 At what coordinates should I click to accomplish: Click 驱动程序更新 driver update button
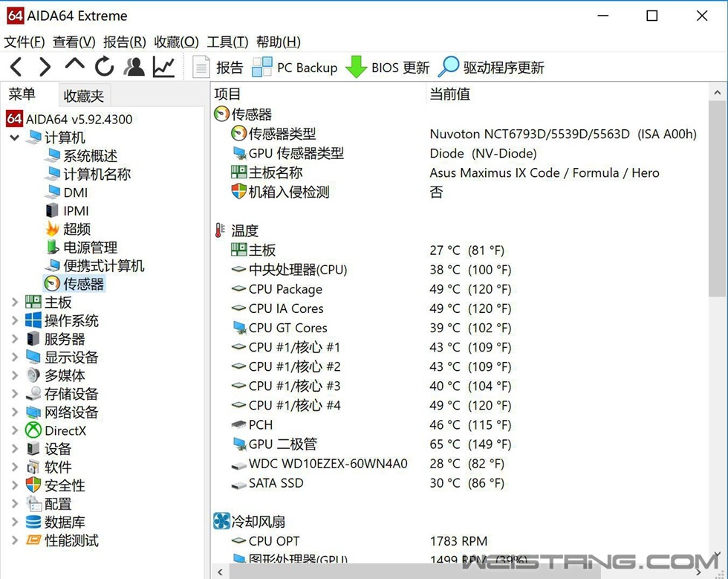(x=492, y=68)
